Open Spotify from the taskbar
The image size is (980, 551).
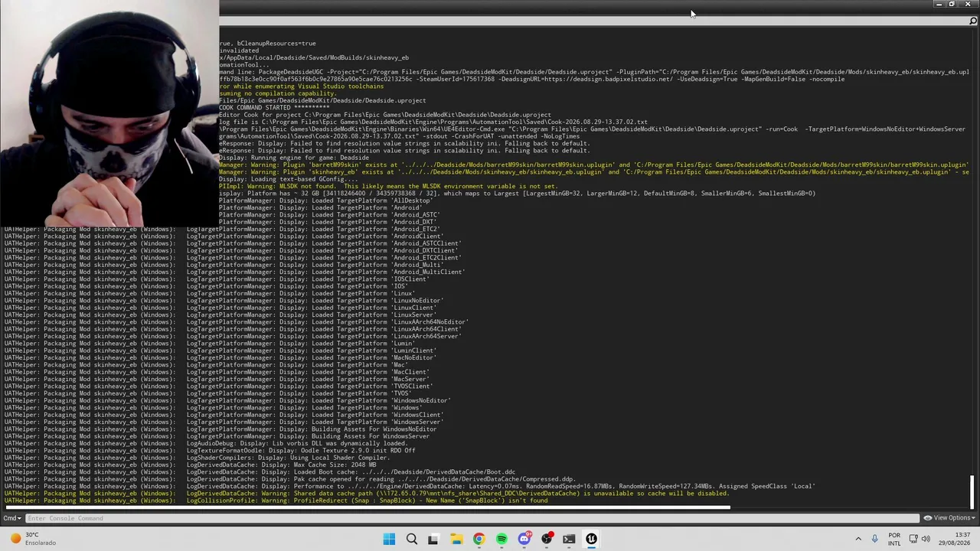tap(501, 539)
